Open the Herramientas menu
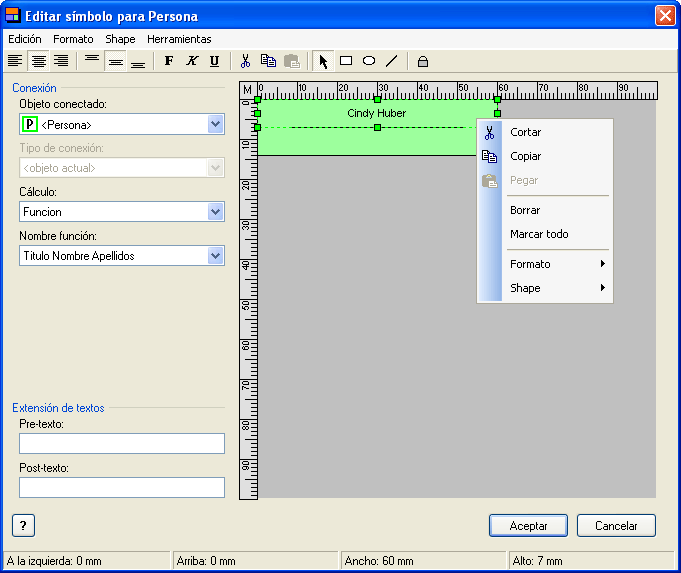 coord(179,39)
